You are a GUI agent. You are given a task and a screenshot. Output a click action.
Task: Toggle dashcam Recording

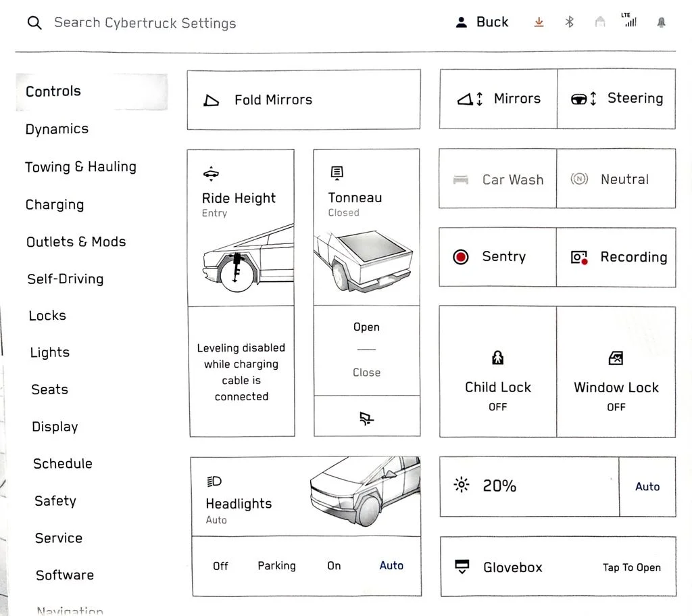tap(616, 257)
